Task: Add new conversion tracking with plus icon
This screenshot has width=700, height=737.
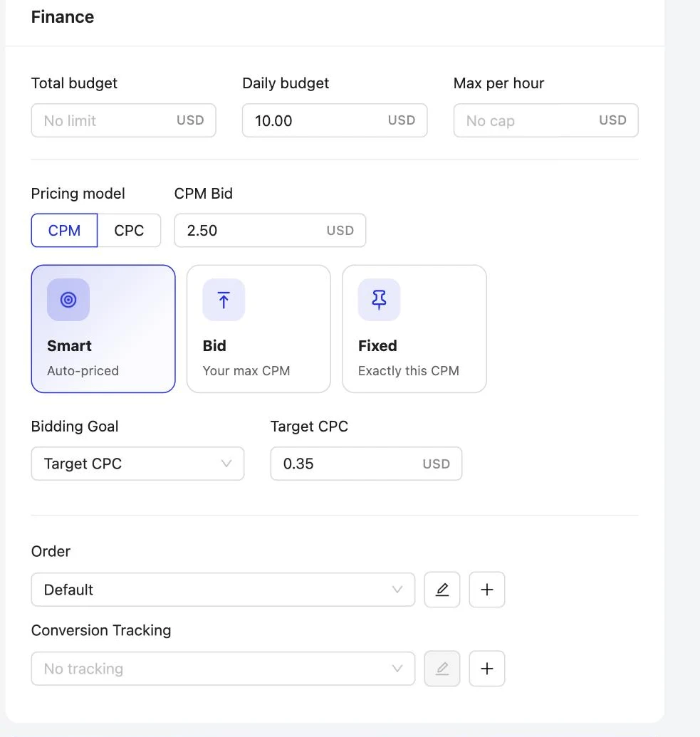Action: pyautogui.click(x=487, y=669)
